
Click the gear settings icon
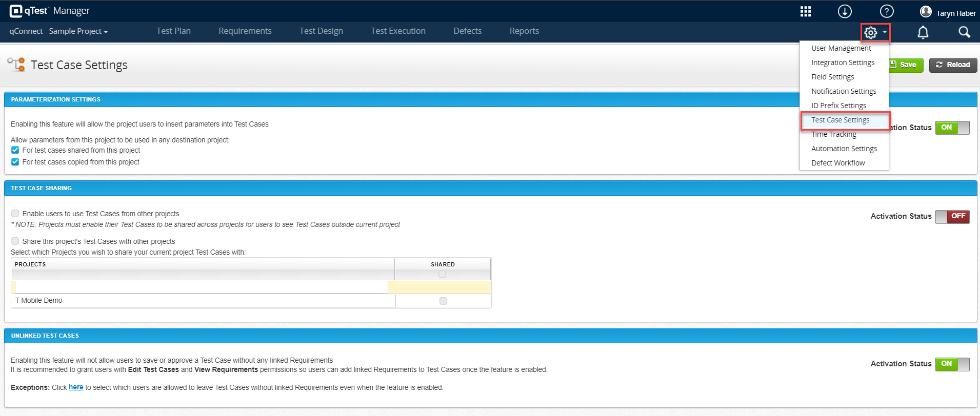click(x=871, y=33)
